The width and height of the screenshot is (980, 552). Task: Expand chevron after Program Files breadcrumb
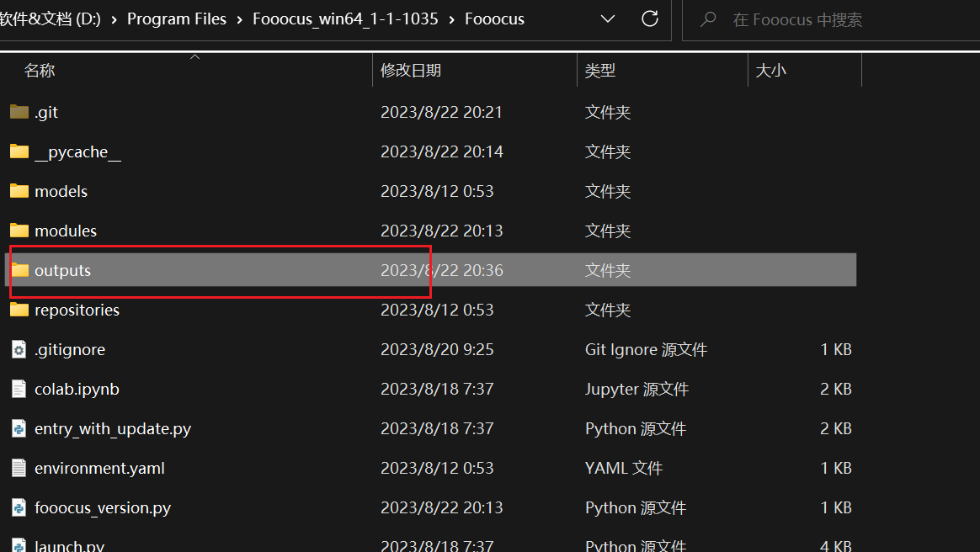(239, 20)
